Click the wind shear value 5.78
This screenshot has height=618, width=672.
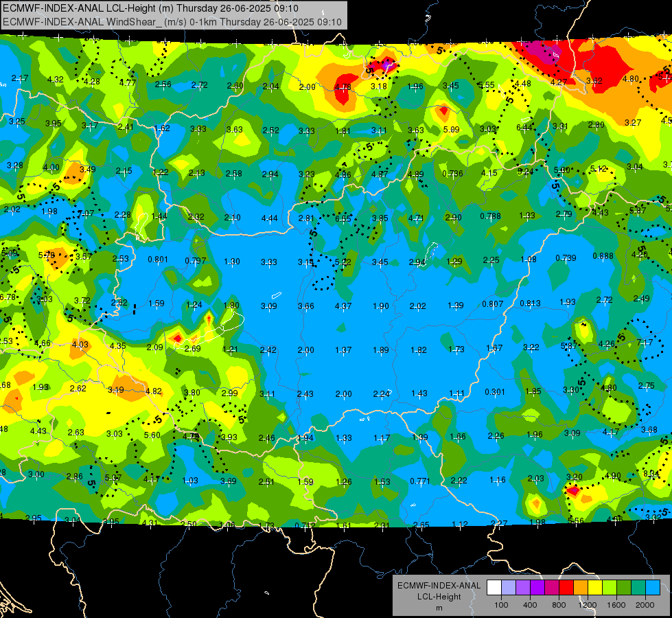(46, 255)
